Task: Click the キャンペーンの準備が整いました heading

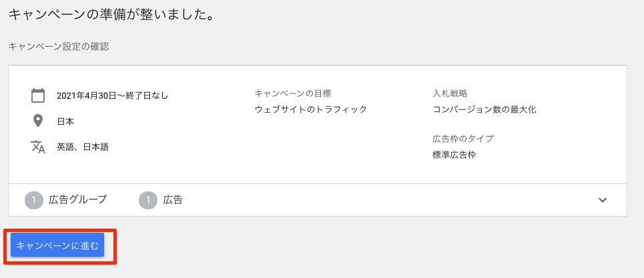Action: [111, 14]
